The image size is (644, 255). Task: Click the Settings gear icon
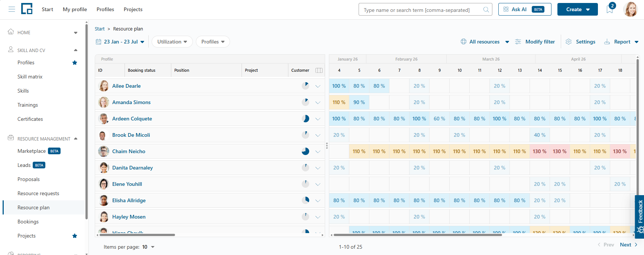pyautogui.click(x=569, y=42)
